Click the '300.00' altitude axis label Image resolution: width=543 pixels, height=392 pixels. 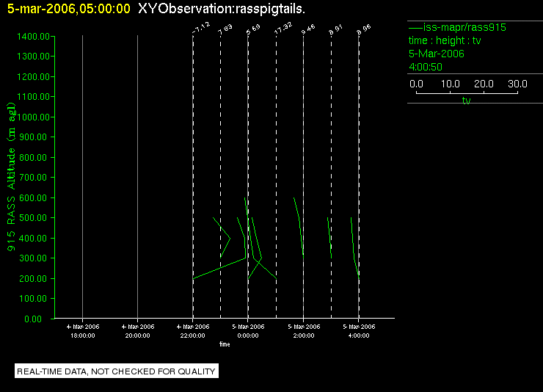point(33,258)
